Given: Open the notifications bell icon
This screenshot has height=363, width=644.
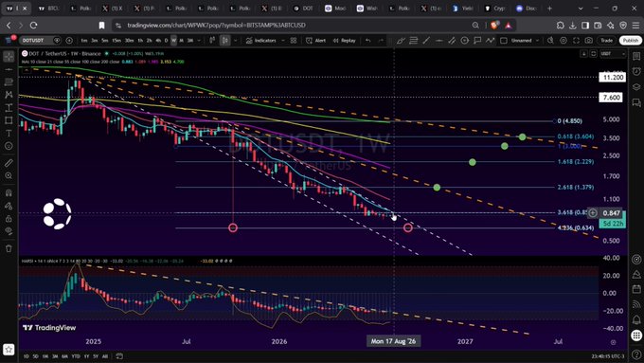Looking at the screenshot, I should click(636, 319).
